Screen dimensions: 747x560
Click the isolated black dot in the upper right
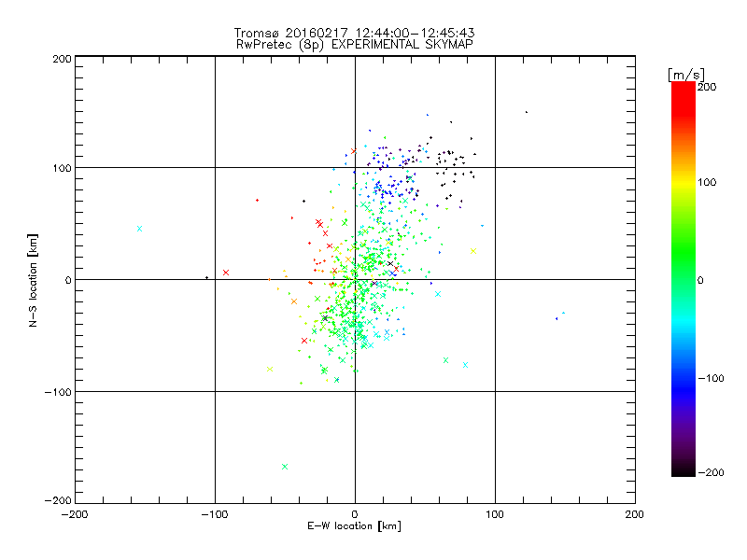pos(527,112)
